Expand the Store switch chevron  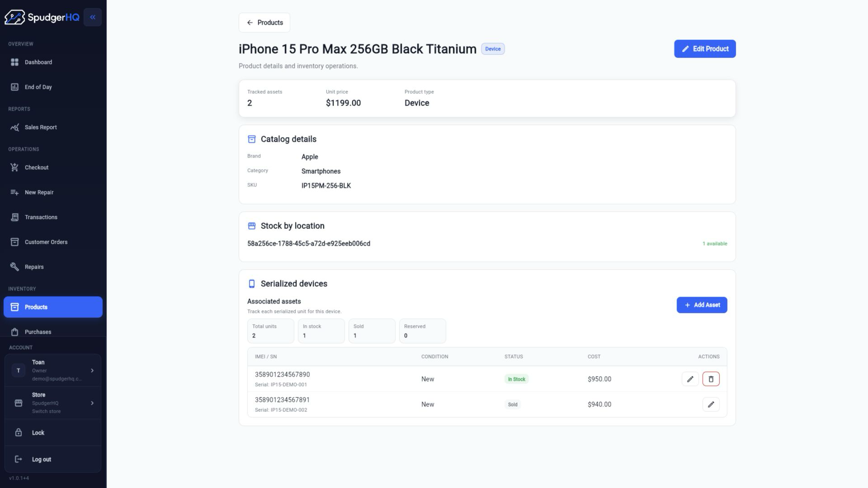[x=92, y=403]
